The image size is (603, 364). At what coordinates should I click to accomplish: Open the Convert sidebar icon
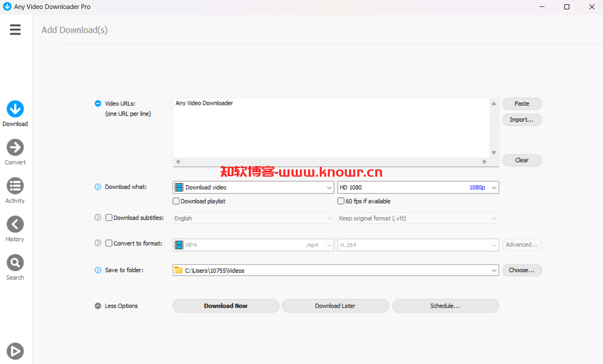(15, 148)
